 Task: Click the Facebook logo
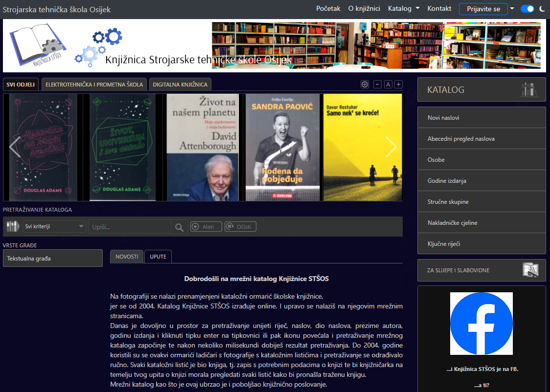coord(481,324)
